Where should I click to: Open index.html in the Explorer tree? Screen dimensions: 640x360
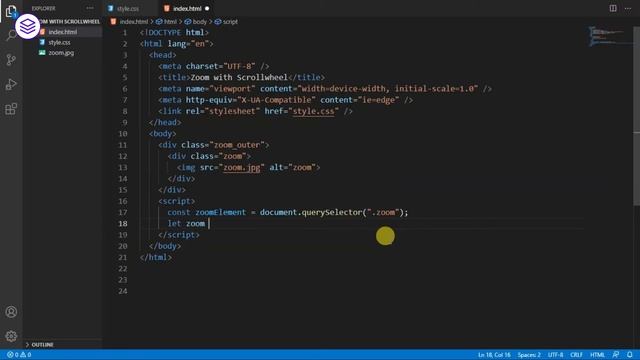pyautogui.click(x=62, y=32)
